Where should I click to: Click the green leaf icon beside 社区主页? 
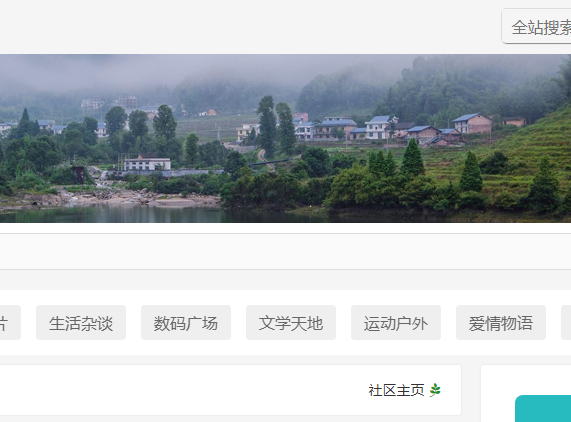click(435, 390)
